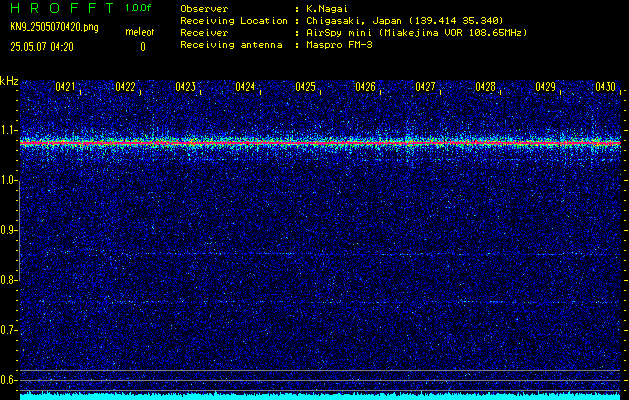
Task: Click time marker 0423
Action: coord(185,87)
